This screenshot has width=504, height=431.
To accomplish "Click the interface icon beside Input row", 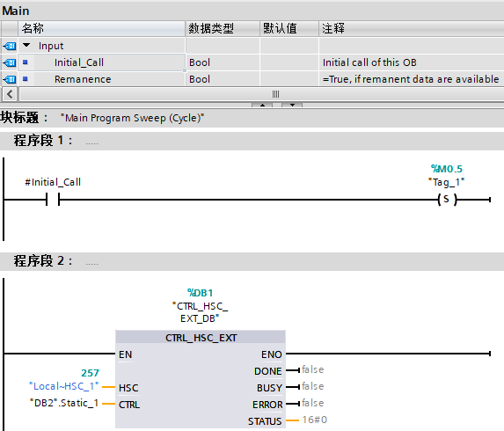I will [x=10, y=46].
